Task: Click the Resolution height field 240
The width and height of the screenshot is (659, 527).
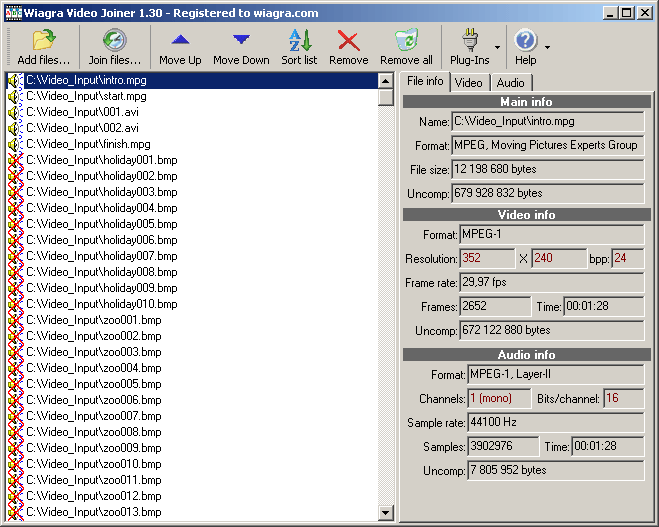Action: (x=559, y=258)
